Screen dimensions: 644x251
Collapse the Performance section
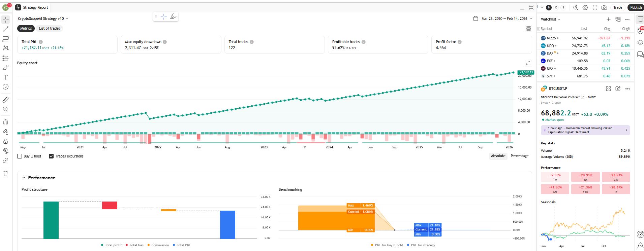coord(24,178)
